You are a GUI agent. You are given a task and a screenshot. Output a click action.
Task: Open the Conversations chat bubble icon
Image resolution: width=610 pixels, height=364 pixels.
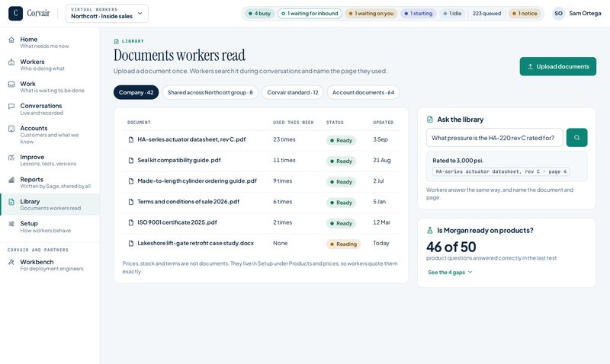pyautogui.click(x=11, y=106)
